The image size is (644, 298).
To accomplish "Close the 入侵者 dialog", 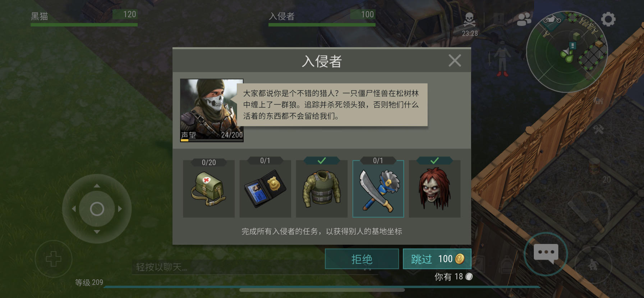I will [x=455, y=60].
